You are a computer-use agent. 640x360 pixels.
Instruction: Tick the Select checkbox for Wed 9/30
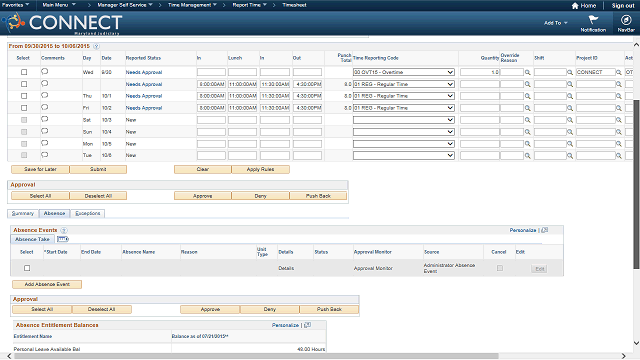click(x=24, y=72)
